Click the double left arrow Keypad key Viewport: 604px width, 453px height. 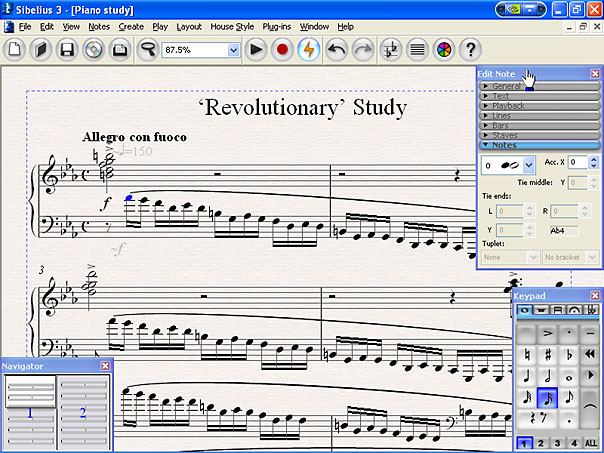point(590,355)
